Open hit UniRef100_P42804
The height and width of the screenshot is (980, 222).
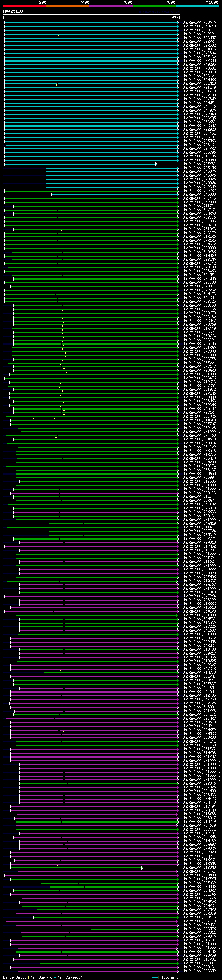pos(199,53)
